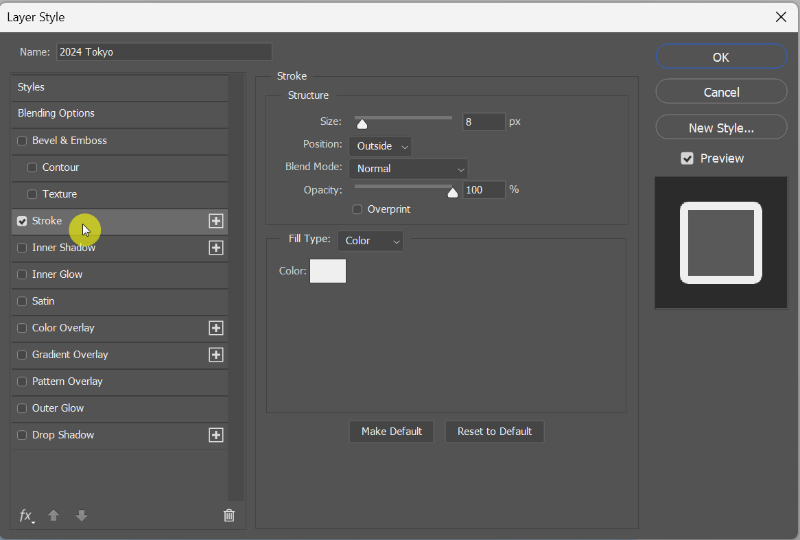Screen dimensions: 800x540
Task: Click the effects list vertical scrollbar
Action: click(236, 287)
